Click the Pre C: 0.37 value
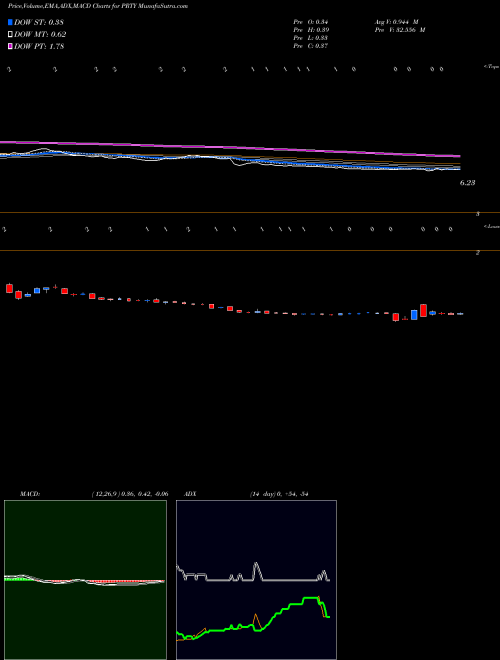 point(311,46)
